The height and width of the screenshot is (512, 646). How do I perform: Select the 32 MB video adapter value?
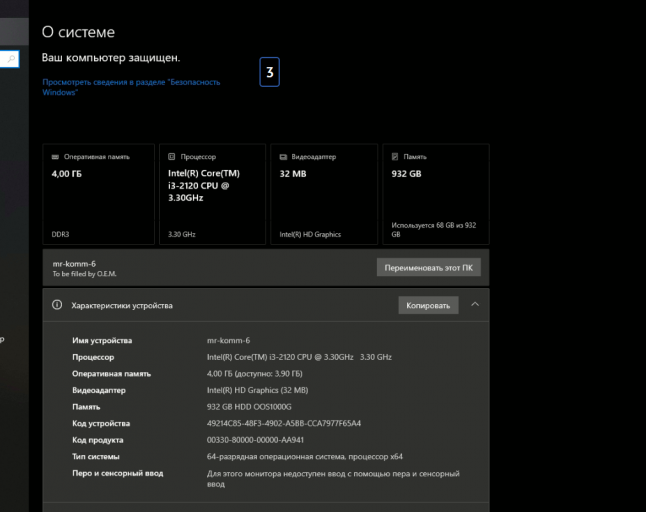point(293,174)
